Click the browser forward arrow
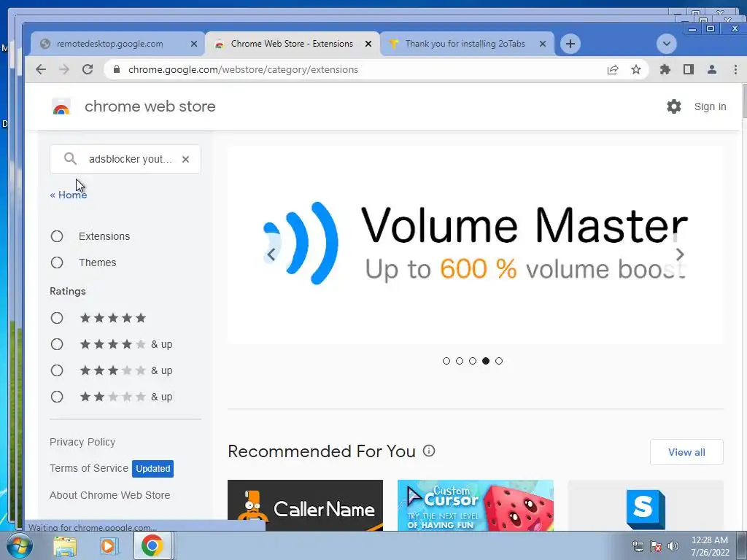This screenshot has width=747, height=560. click(x=64, y=69)
